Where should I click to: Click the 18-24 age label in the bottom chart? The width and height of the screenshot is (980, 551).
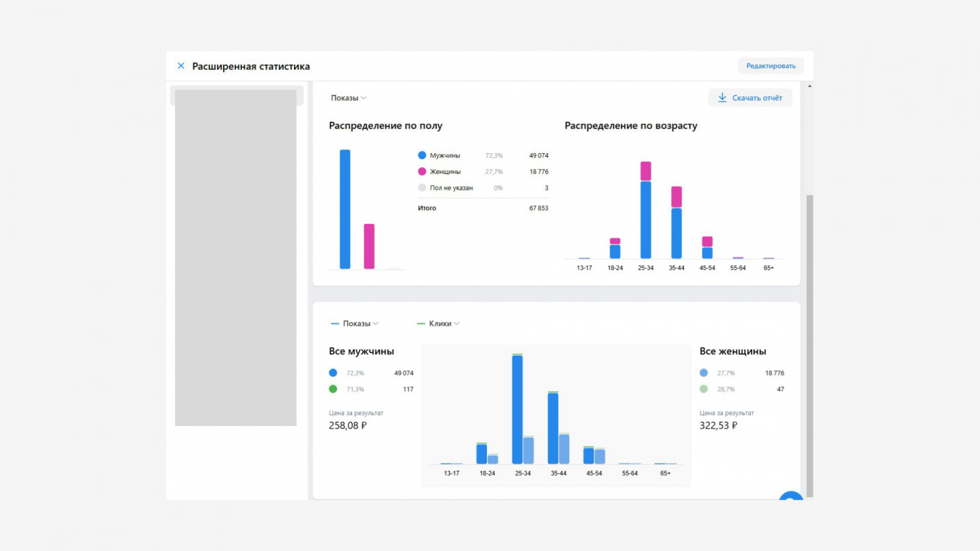(488, 473)
